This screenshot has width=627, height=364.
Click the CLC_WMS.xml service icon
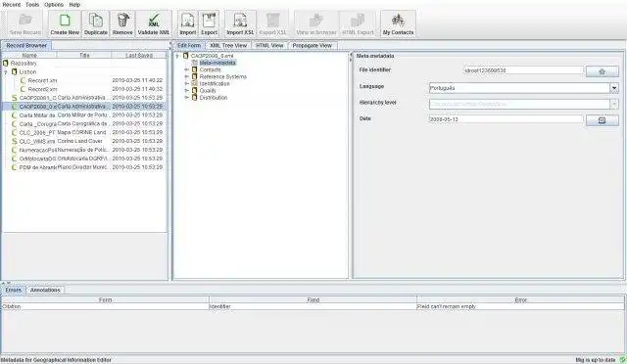15,142
